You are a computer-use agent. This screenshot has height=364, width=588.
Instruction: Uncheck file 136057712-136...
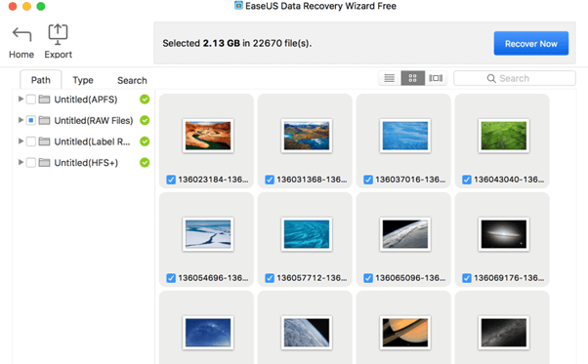(270, 278)
